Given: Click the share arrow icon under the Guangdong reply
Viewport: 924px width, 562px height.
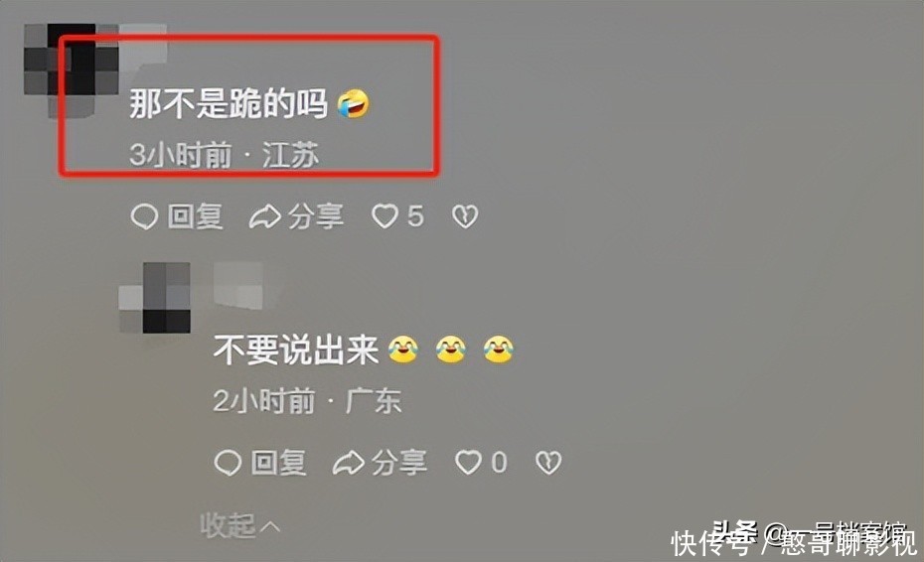Looking at the screenshot, I should (x=349, y=463).
